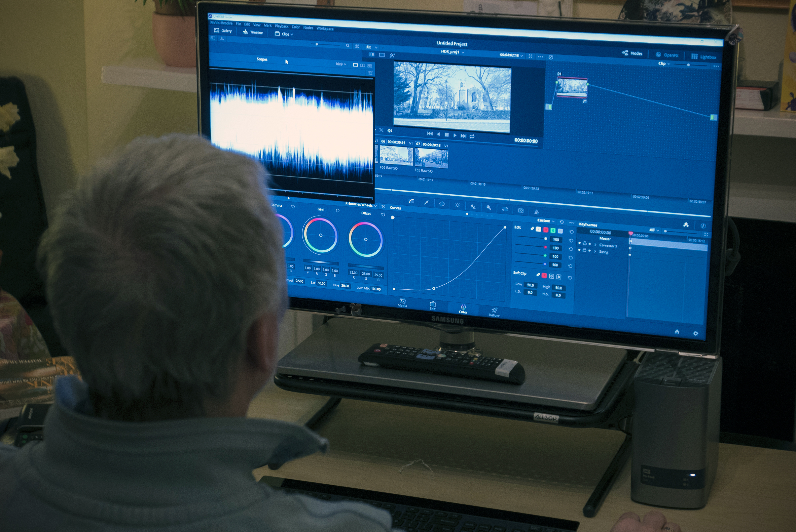This screenshot has width=796, height=532.
Task: Open the Fit zoom dropdown
Action: coord(372,47)
